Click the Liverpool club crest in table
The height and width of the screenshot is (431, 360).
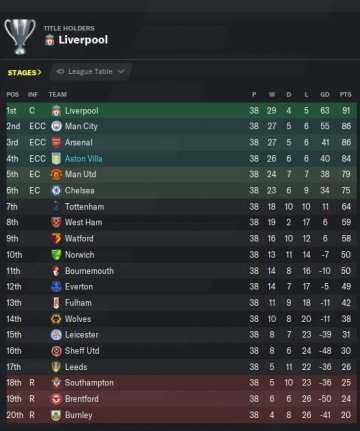tap(56, 110)
